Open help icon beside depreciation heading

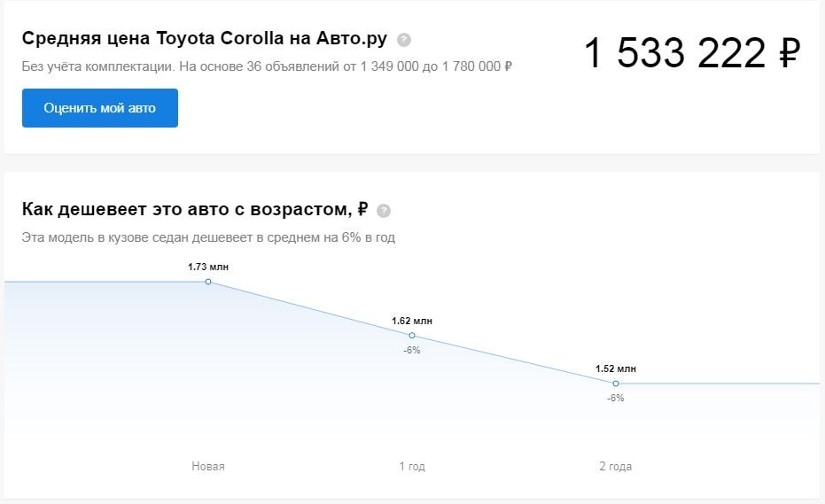pos(384,211)
